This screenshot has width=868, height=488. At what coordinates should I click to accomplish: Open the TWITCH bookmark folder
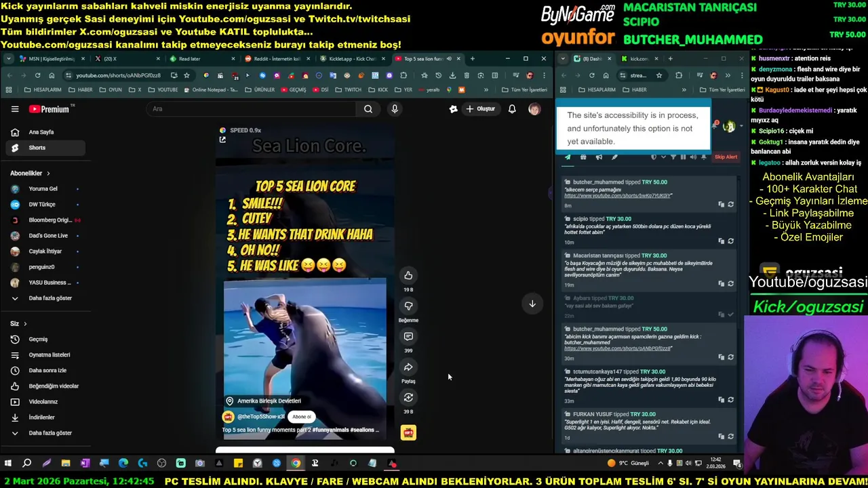point(348,89)
